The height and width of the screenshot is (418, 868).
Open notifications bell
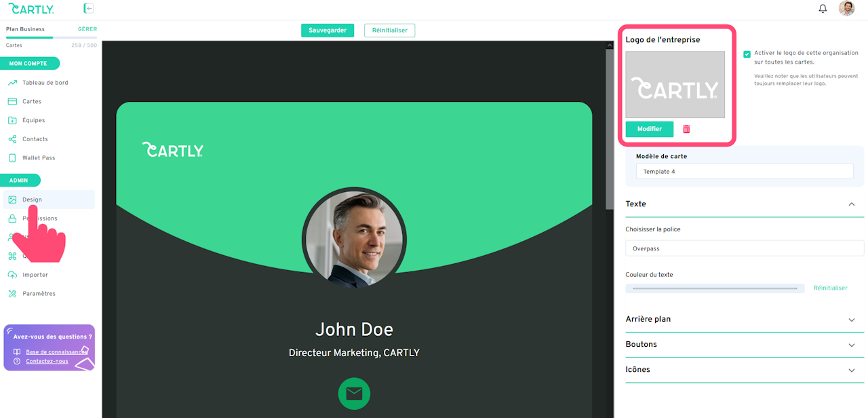click(x=823, y=9)
